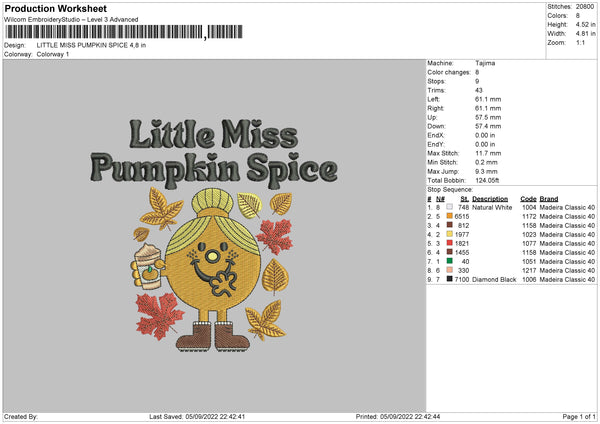Select the "N#" column header
Viewport: 600px width, 424px height.
point(440,199)
